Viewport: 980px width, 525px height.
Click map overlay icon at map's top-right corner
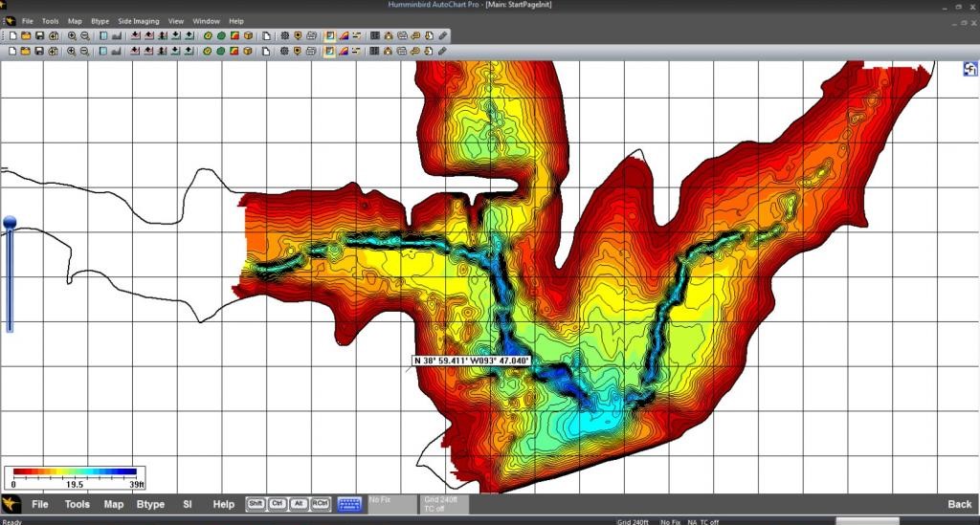969,69
